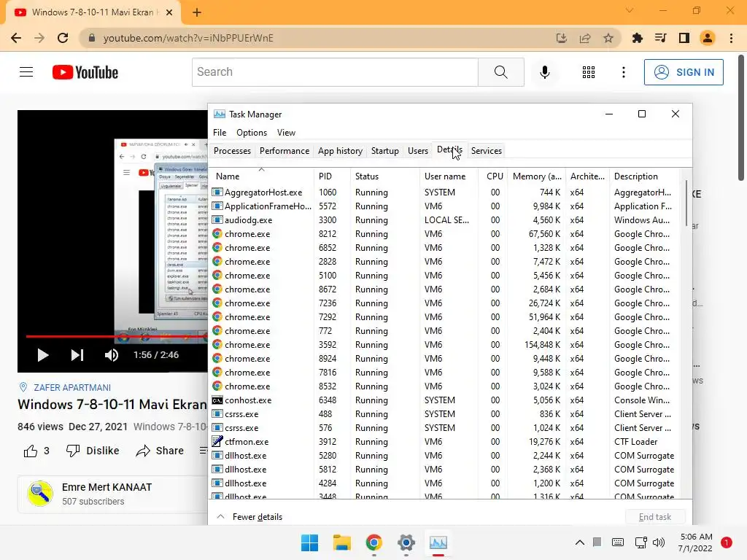Screen dimensions: 747x560
Task: Switch to the Services tab
Action: [487, 151]
